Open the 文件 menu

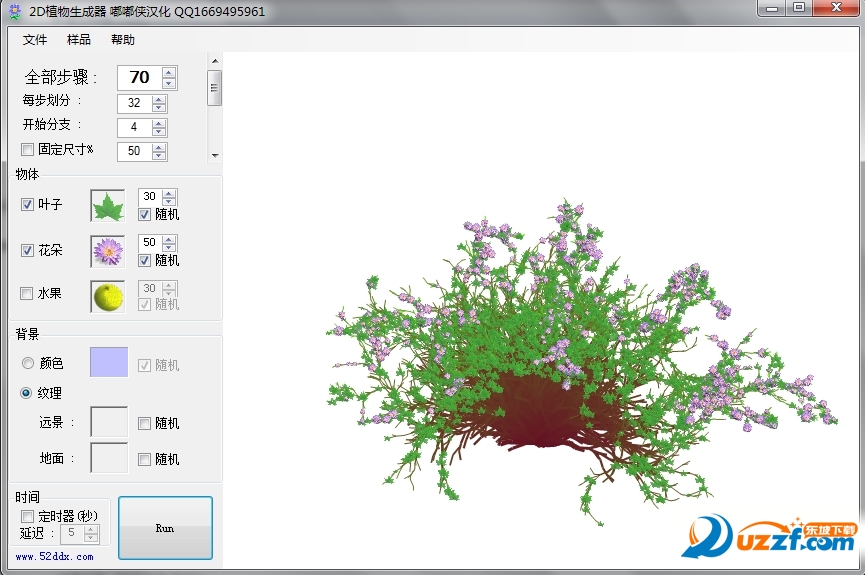click(x=35, y=40)
